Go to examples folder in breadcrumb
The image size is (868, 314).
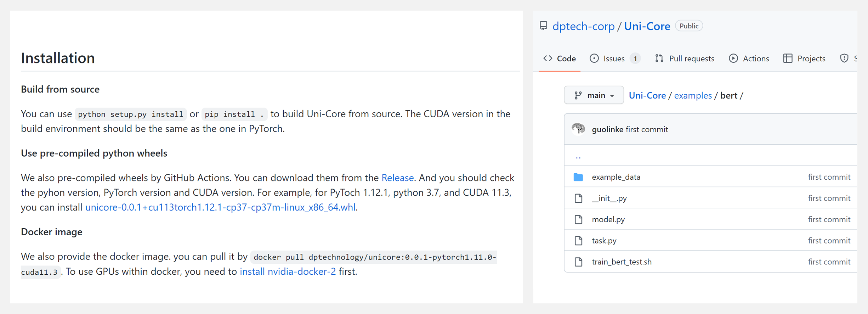point(693,95)
